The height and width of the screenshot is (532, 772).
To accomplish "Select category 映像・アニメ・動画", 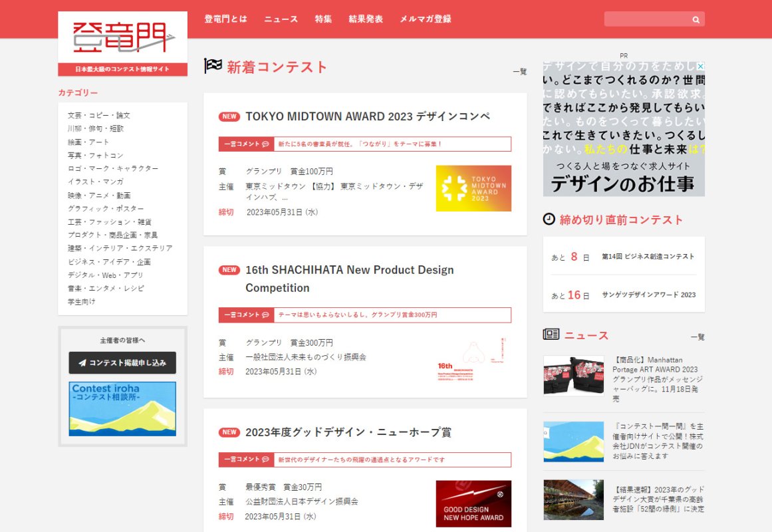I will pyautogui.click(x=99, y=195).
